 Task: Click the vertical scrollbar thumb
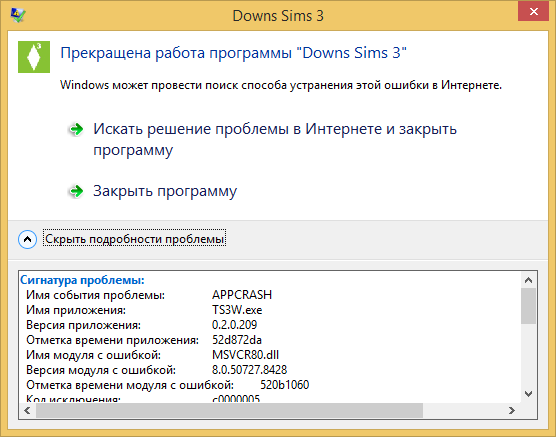click(528, 306)
